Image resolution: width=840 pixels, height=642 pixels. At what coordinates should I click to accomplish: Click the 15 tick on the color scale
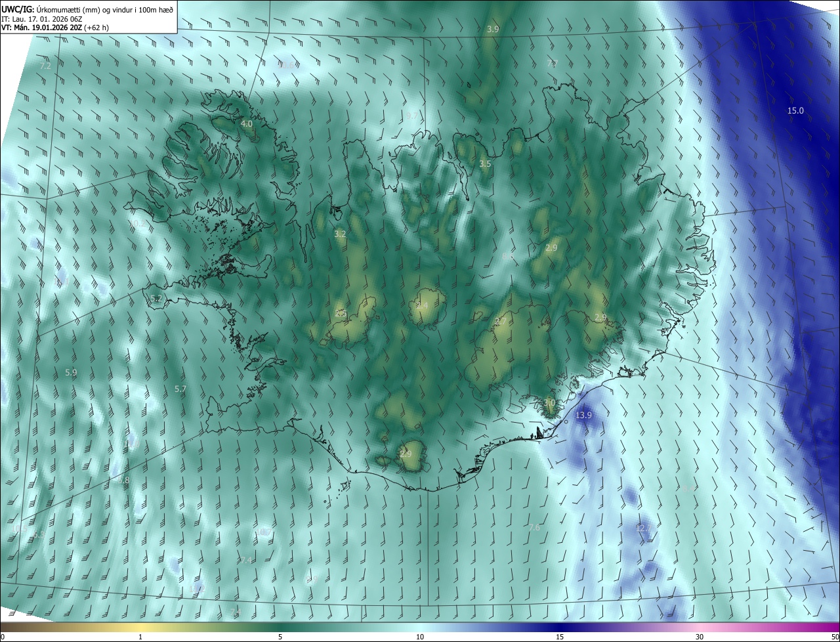pos(560,637)
